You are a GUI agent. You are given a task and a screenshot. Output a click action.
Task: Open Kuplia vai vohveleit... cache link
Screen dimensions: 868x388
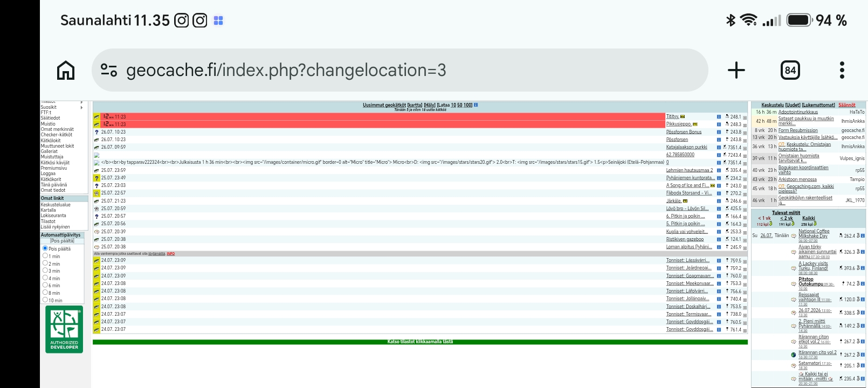point(687,232)
